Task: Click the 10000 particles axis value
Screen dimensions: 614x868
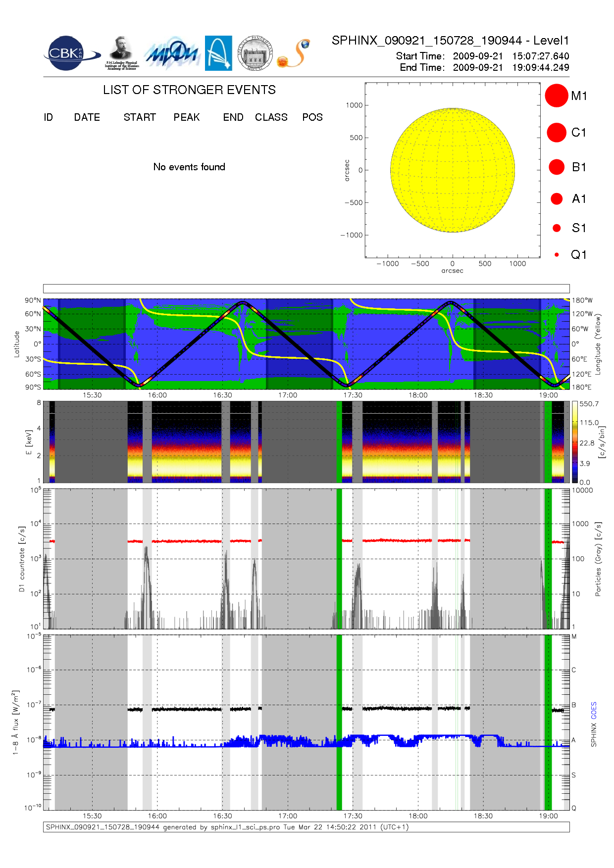Action: [x=582, y=490]
